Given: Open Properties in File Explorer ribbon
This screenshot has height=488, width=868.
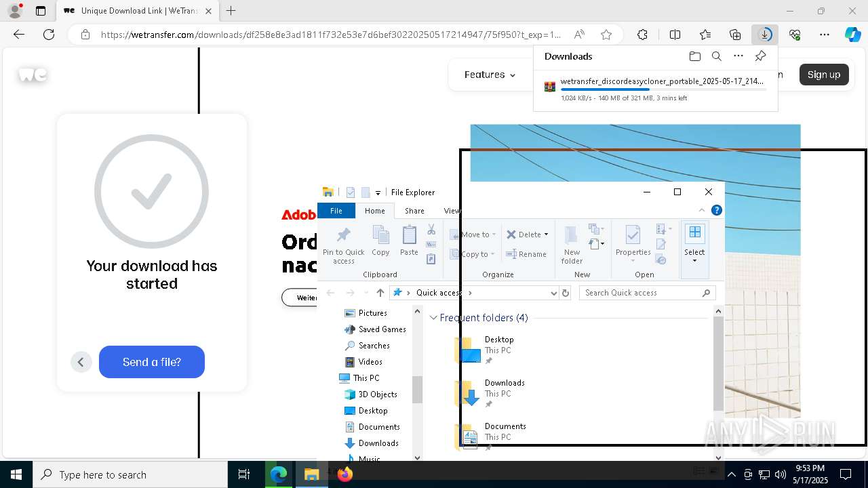Looking at the screenshot, I should 633,245.
